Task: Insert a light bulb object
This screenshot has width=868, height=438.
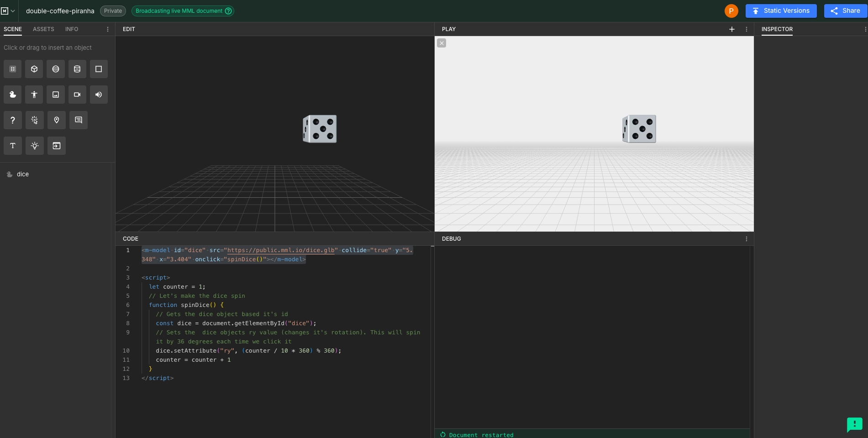Action: 34,146
